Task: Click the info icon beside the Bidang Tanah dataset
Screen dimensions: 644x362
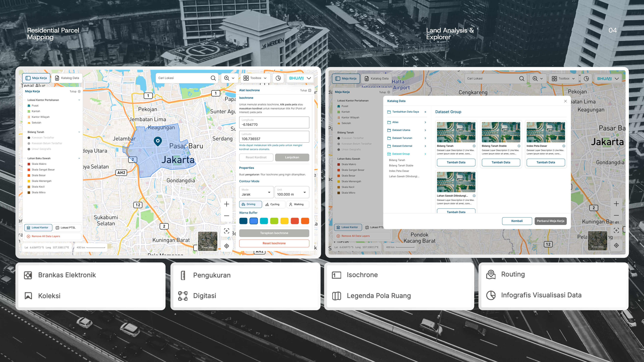Action: (x=474, y=146)
